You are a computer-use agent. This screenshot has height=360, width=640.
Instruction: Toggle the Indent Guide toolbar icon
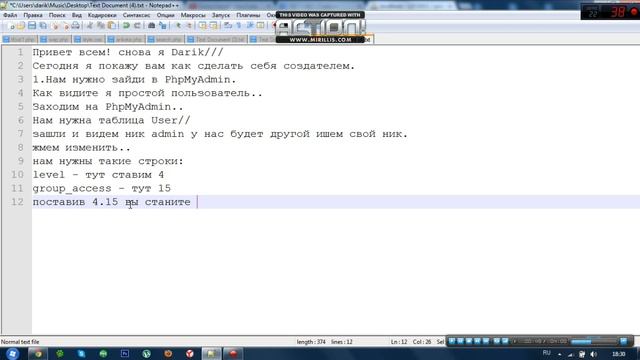click(250, 26)
